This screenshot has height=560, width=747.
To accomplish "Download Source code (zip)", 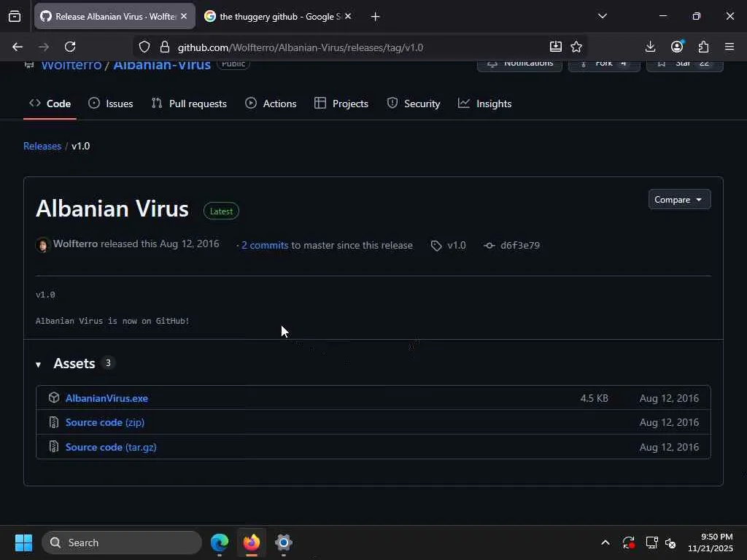I will click(x=105, y=422).
